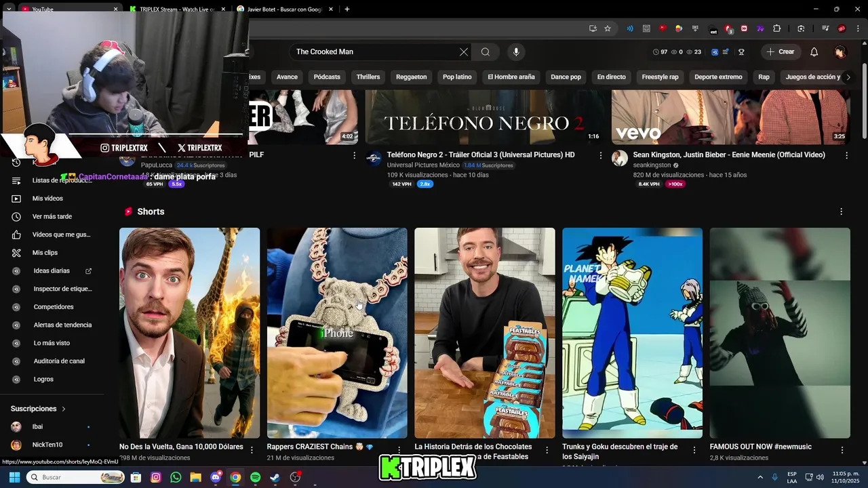Screen dimensions: 868x488
Task: Open the Logros sidebar item
Action: pyautogui.click(x=43, y=379)
